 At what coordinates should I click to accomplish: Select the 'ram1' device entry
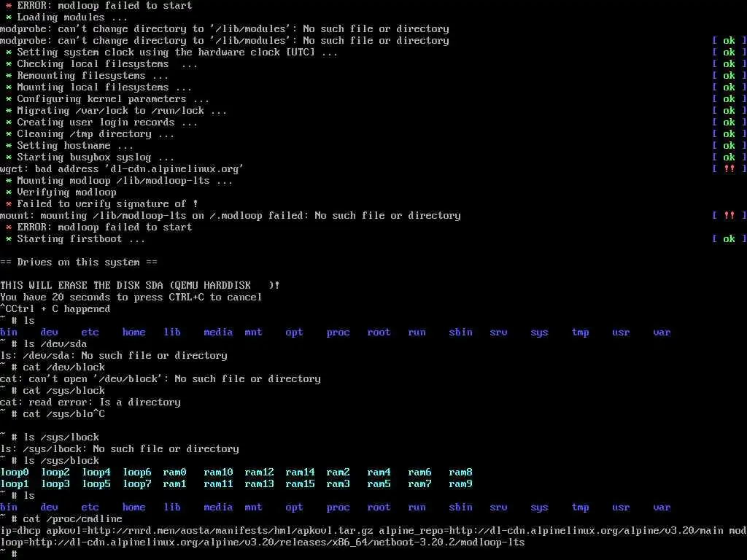pyautogui.click(x=175, y=484)
